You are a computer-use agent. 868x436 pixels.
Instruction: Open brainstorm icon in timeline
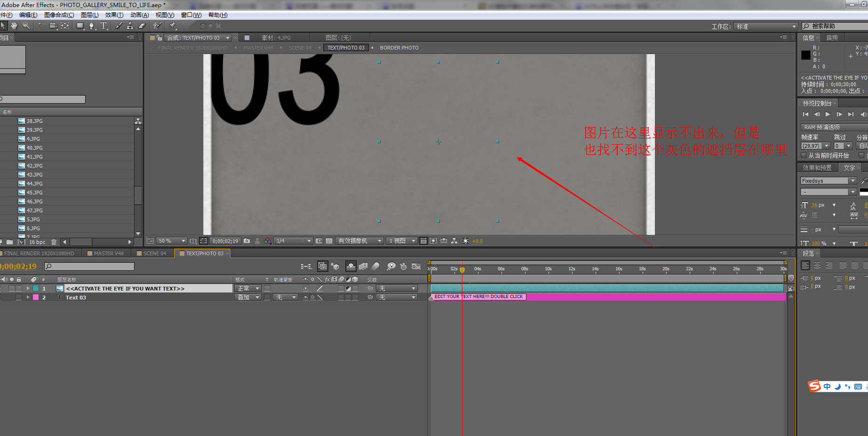coord(391,266)
